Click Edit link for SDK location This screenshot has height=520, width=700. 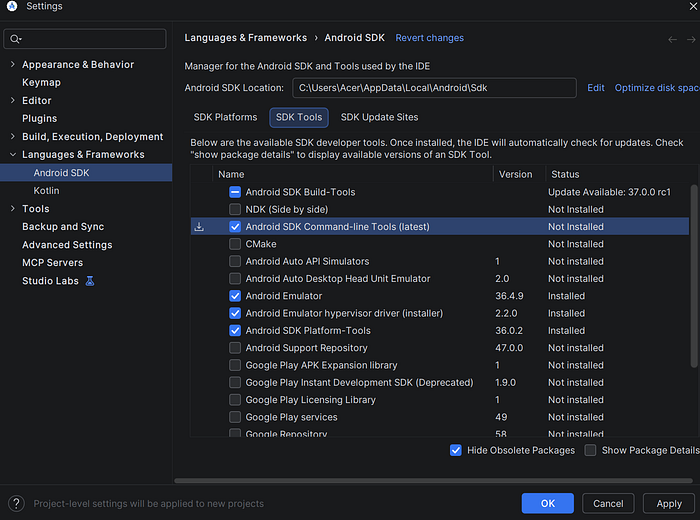pyautogui.click(x=596, y=88)
